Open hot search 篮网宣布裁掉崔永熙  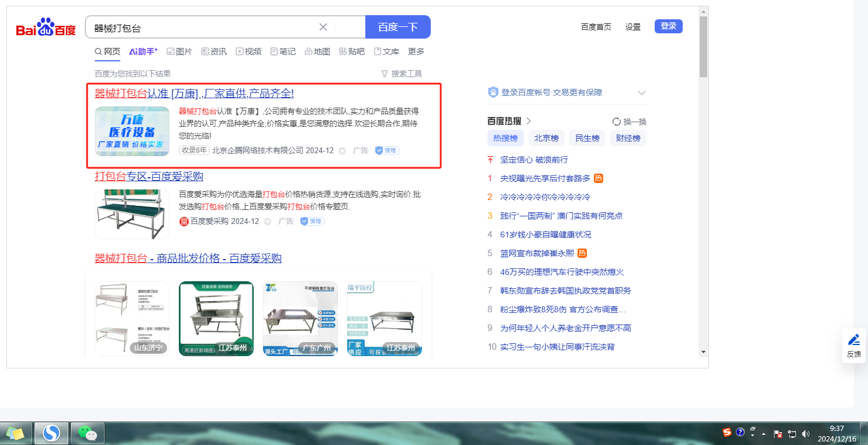click(x=537, y=253)
